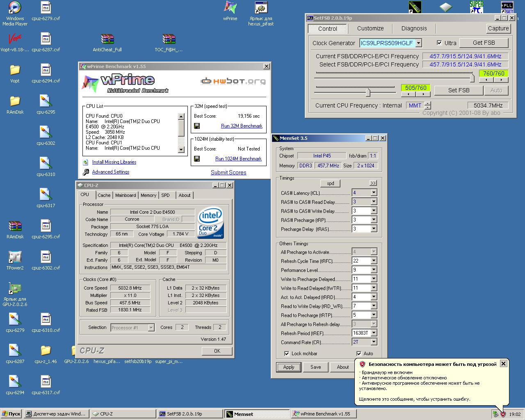The height and width of the screenshot is (420, 525).
Task: Click Submit Scores link in wPrime
Action: click(228, 172)
